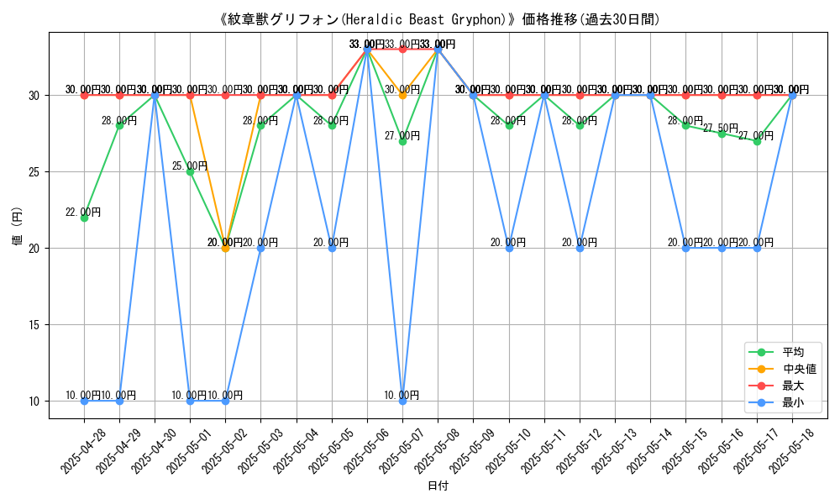Select the green average point on 2025-05-03
Image resolution: width=840 pixels, height=504 pixels.
coord(261,126)
